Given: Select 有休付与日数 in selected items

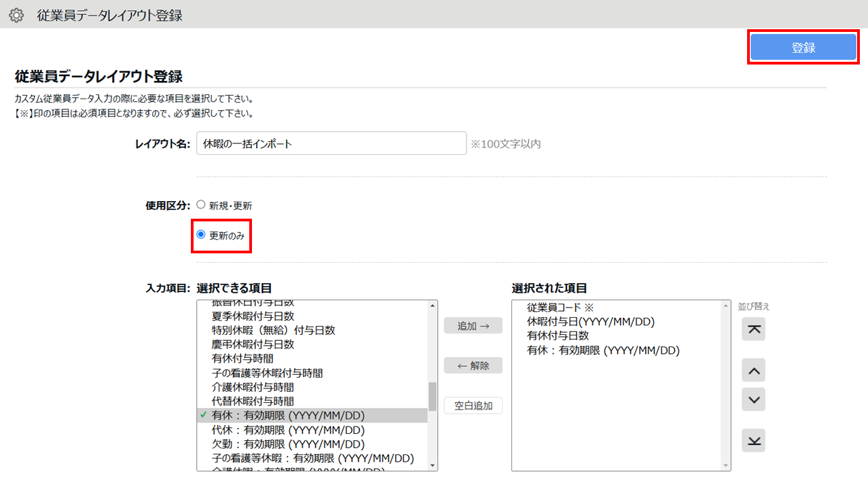Looking at the screenshot, I should pyautogui.click(x=617, y=336).
